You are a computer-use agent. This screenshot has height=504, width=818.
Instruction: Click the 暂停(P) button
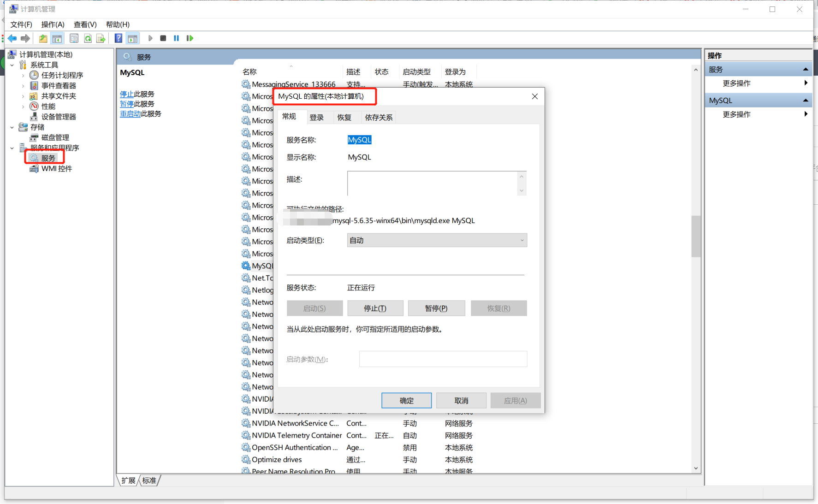point(436,308)
